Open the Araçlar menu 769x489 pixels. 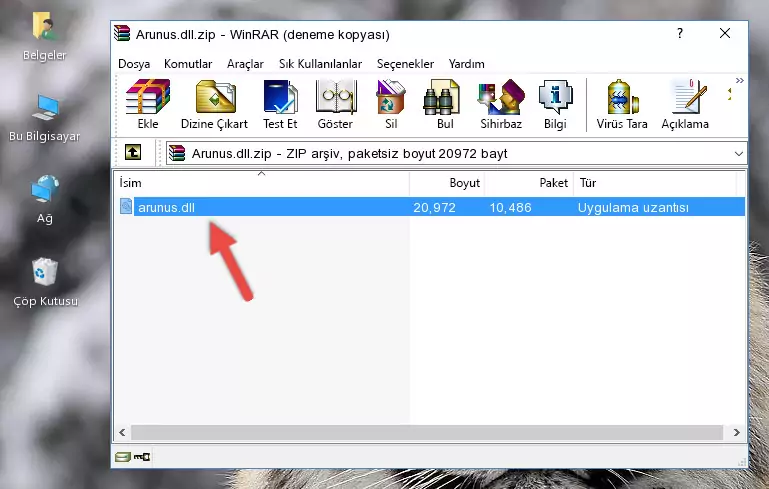[245, 64]
